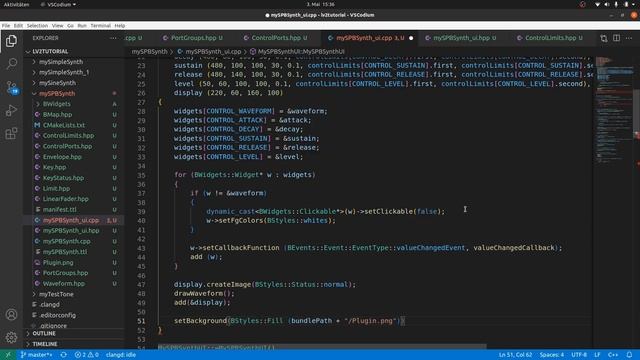Click clangd: idle status item

[121, 355]
